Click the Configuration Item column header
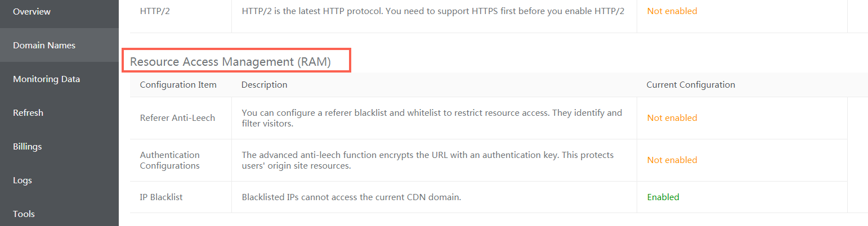Viewport: 868px width, 226px height. point(178,85)
